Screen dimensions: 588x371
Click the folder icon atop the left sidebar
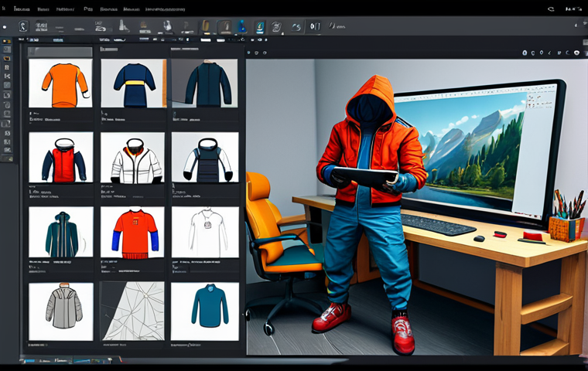point(7,42)
